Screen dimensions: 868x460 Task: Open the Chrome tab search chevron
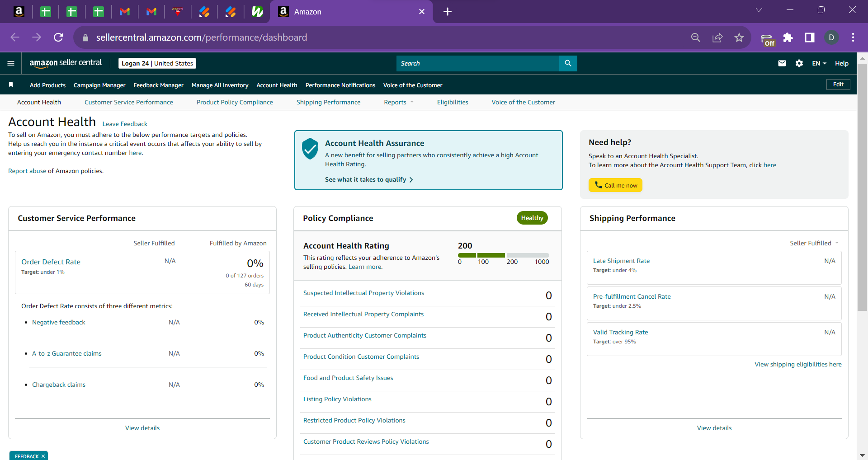tap(759, 10)
